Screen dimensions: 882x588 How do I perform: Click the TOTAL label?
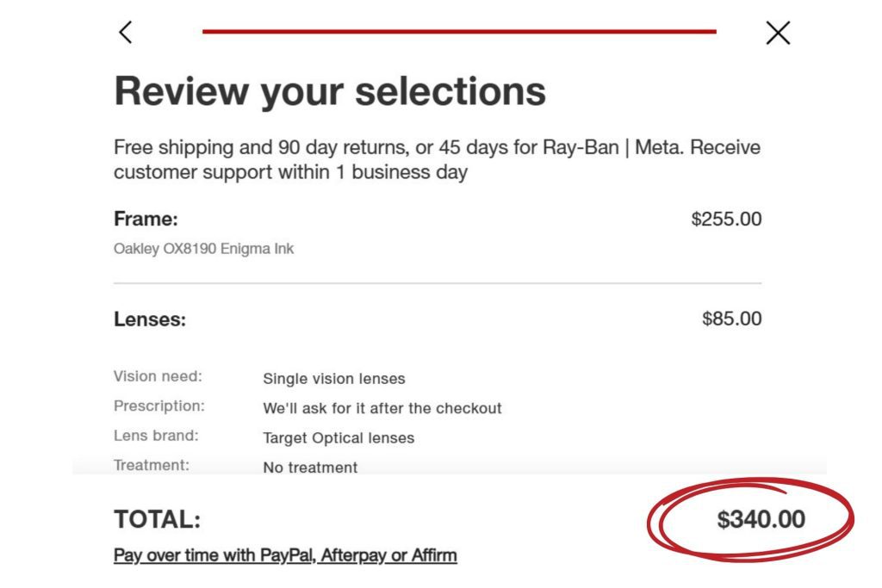pos(157,520)
